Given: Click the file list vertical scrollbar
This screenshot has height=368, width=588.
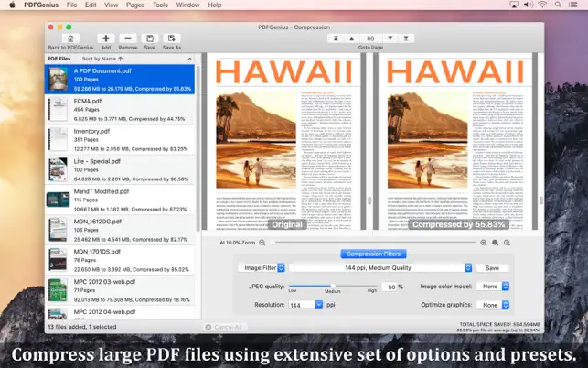Looking at the screenshot, I should click(198, 150).
